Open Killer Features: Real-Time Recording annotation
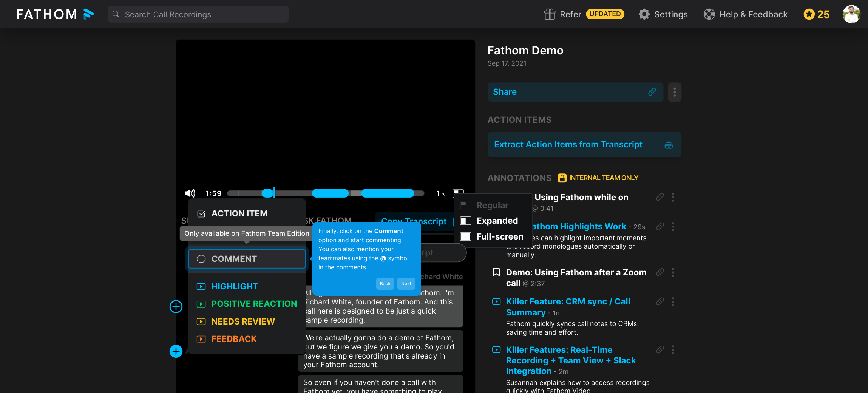Viewport: 868px width, 408px height. tap(571, 361)
